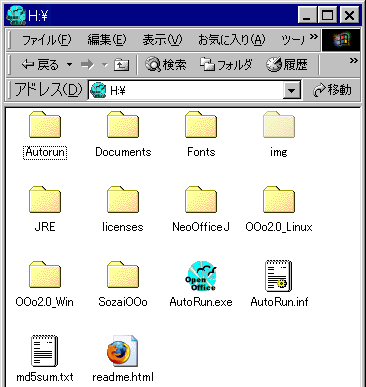Open the History (履歴) toolbar button
The height and width of the screenshot is (387, 366).
[x=287, y=64]
